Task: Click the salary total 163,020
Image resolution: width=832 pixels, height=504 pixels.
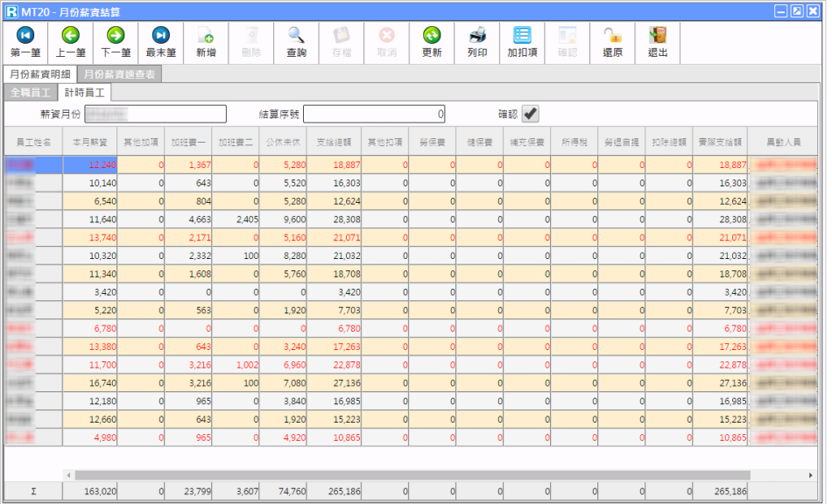Action: [x=89, y=491]
